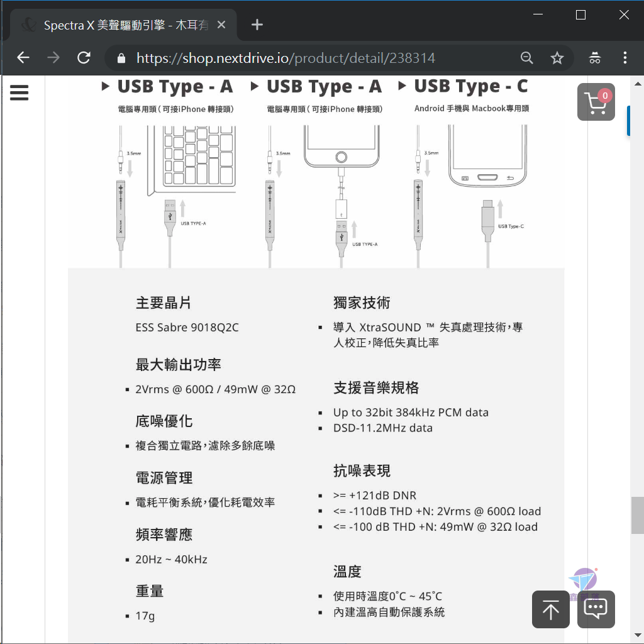
Task: Click the 電耗平衡系統 power line
Action: [206, 502]
